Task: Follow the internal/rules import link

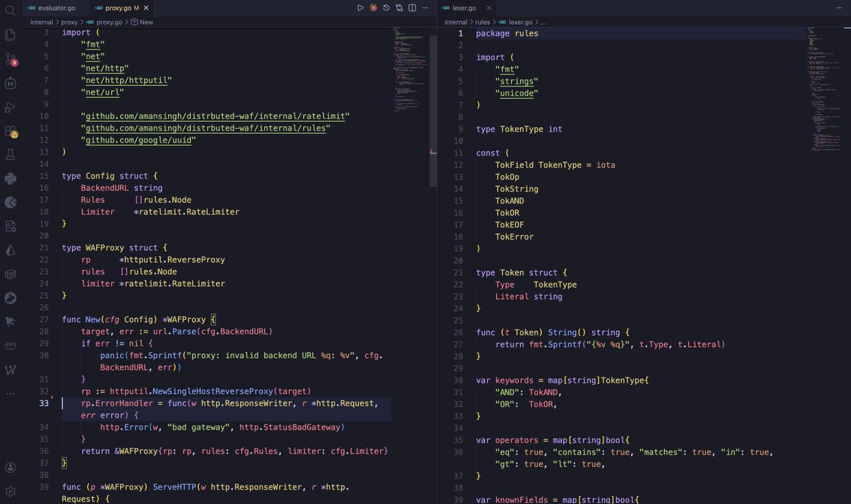Action: point(206,128)
